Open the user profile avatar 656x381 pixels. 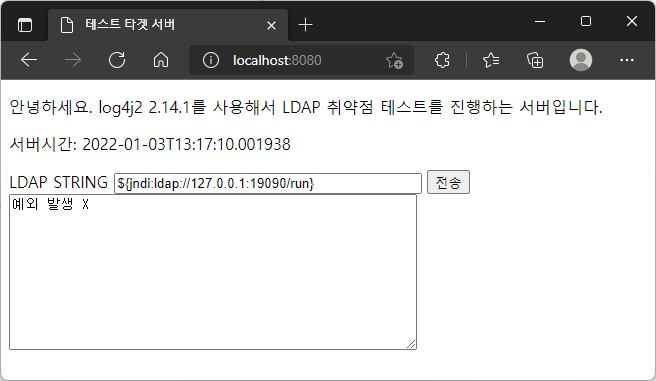tap(581, 60)
